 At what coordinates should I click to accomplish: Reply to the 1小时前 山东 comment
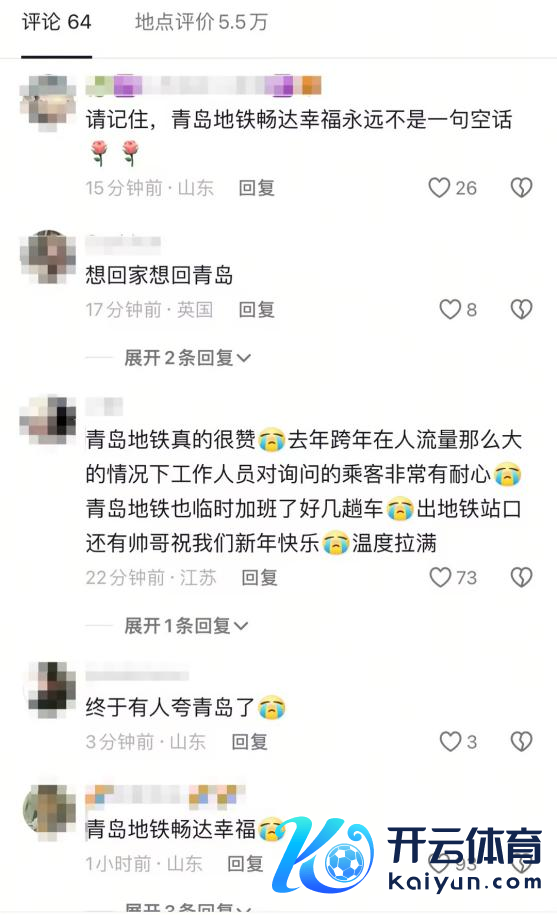point(245,864)
